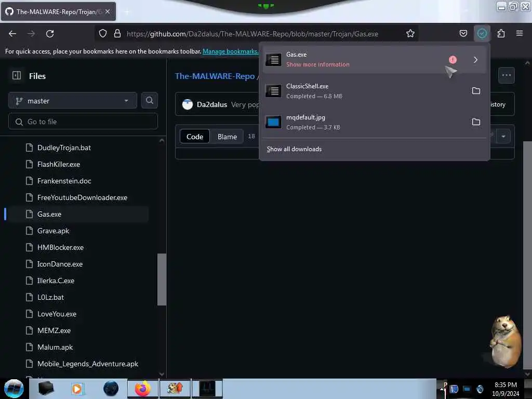Open the Firefox taskbar icon

[x=142, y=389]
